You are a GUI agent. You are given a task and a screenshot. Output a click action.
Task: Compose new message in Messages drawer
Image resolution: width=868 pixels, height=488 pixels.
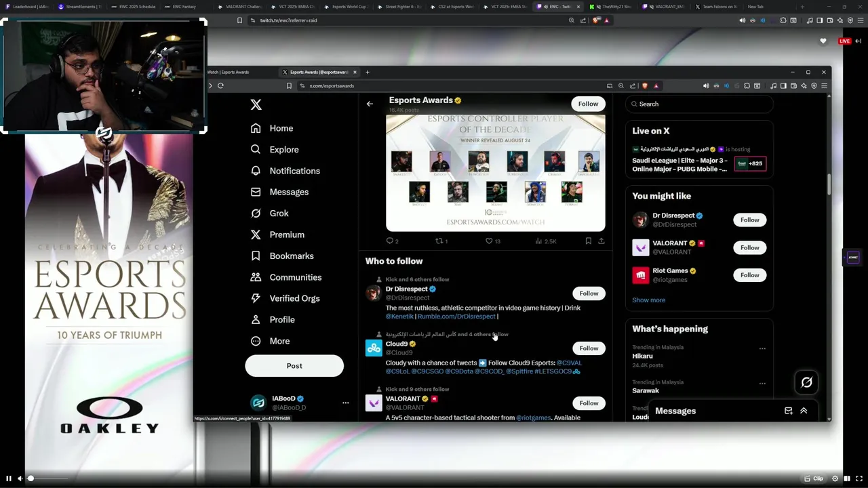point(789,411)
